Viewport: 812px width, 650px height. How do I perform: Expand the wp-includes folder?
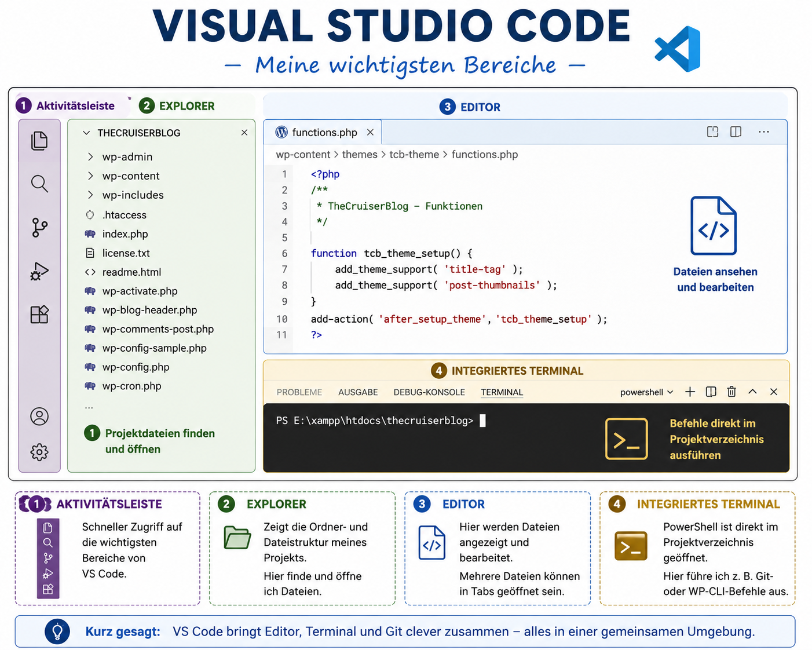(x=90, y=195)
